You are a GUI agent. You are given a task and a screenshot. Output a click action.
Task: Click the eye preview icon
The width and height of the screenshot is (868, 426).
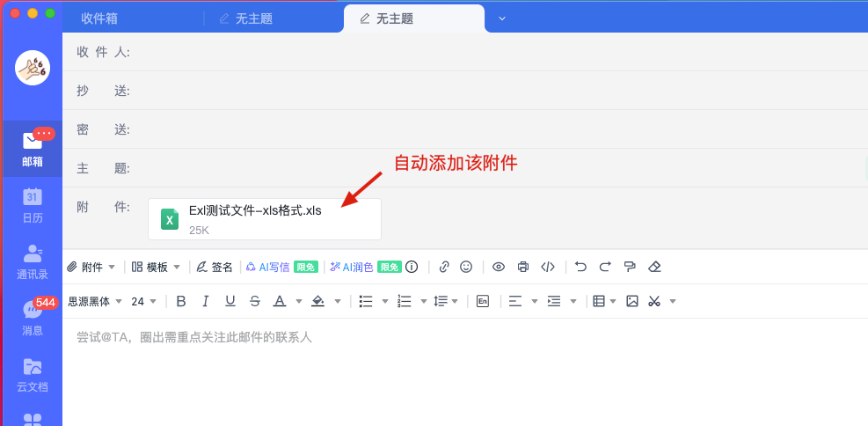pyautogui.click(x=499, y=267)
